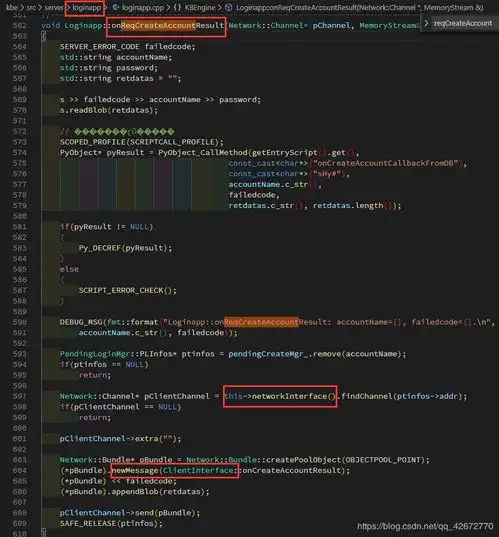Open the KBEngine namespace breadcrumb
Image resolution: width=499 pixels, height=537 pixels.
pos(200,7)
